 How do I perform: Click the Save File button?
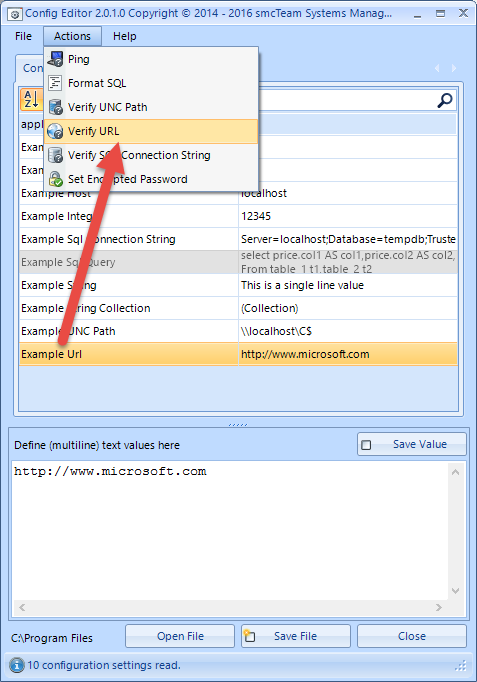pyautogui.click(x=296, y=636)
